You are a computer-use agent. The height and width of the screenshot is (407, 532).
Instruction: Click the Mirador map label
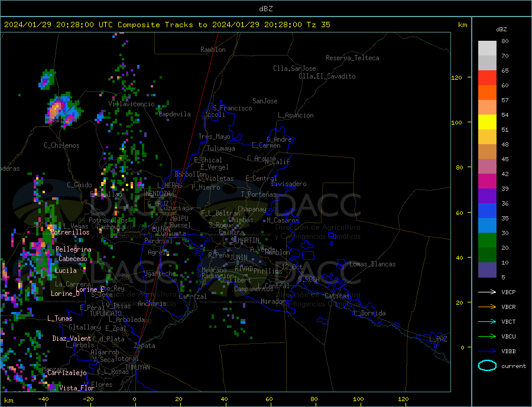tap(273, 301)
